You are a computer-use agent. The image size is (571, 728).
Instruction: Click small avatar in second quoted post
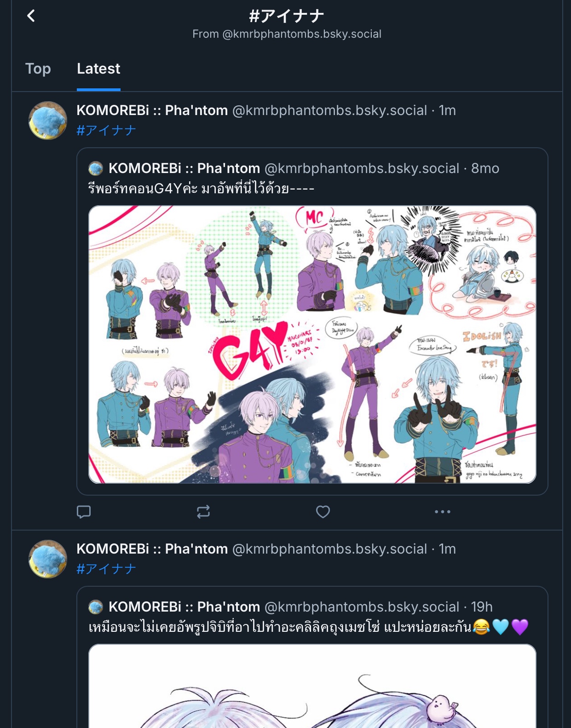pyautogui.click(x=96, y=607)
